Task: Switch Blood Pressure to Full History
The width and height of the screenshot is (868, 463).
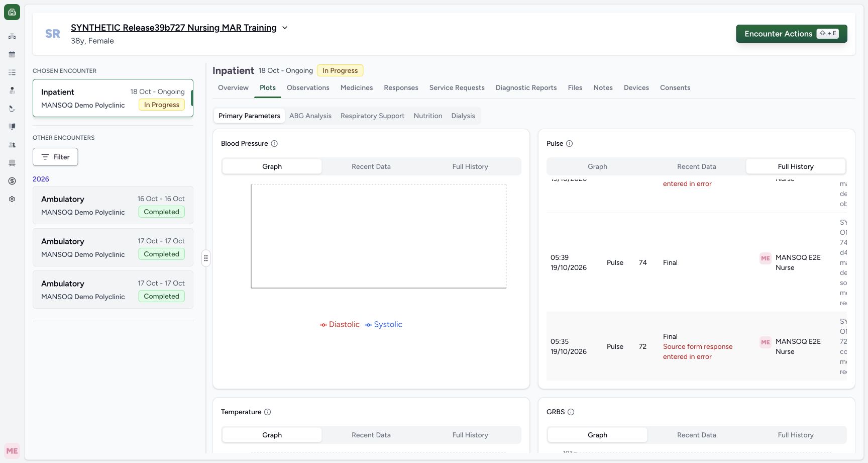Action: [x=470, y=166]
